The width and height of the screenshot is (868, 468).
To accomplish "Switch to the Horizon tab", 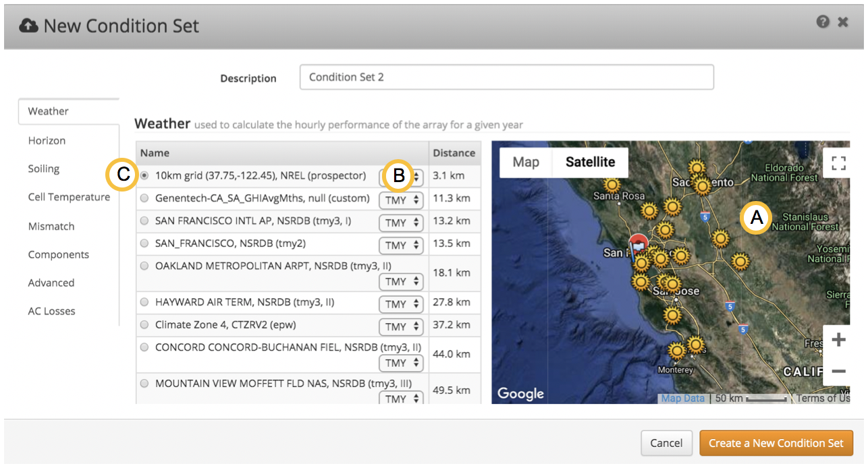I will (47, 140).
